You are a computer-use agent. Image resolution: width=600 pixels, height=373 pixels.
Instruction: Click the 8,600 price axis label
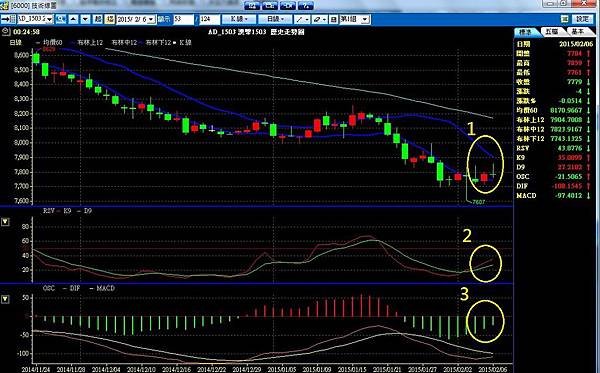click(x=21, y=55)
